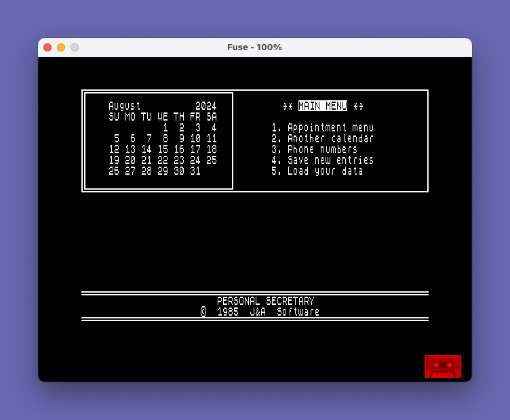Click the PERSONAL SECRETARY title text

coord(266,301)
